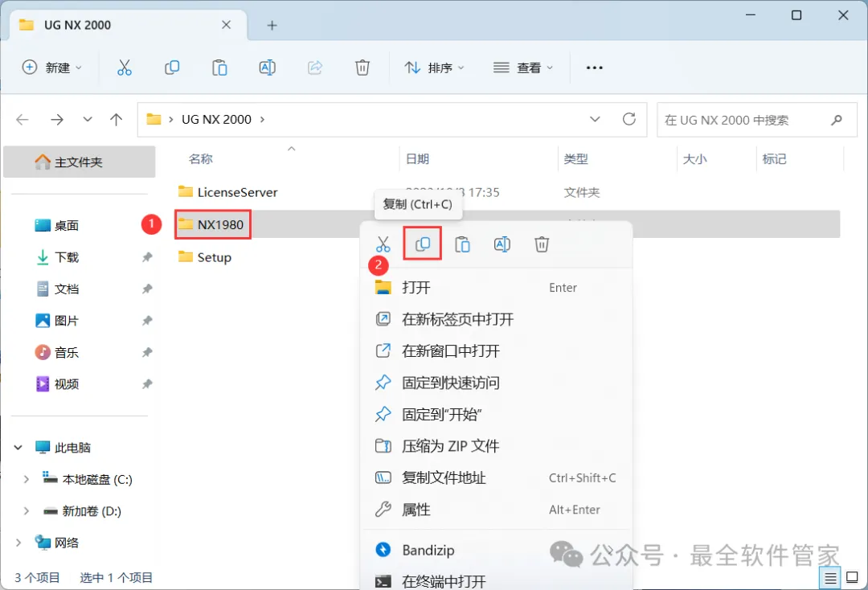Open the 新建 dropdown
The width and height of the screenshot is (868, 590).
point(52,68)
